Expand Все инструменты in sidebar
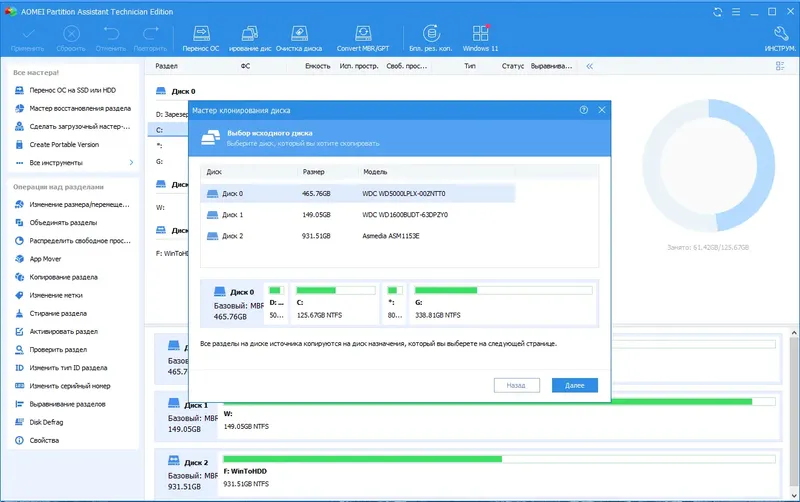This screenshot has width=800, height=502. pos(73,163)
